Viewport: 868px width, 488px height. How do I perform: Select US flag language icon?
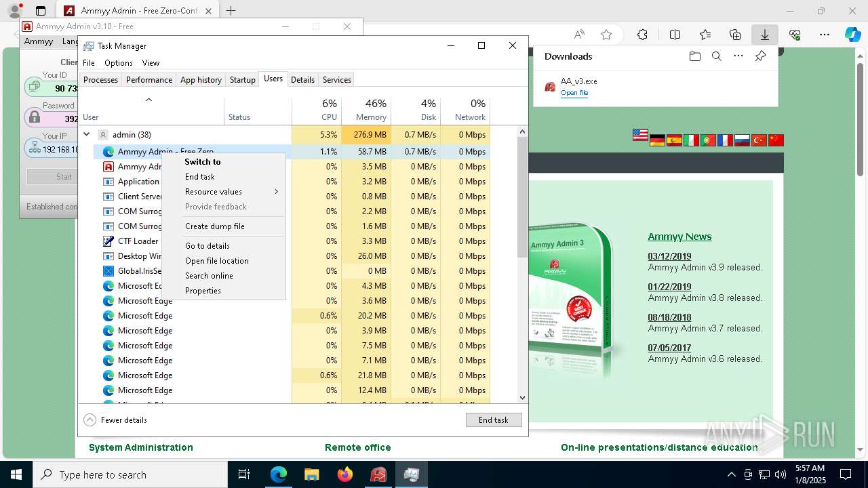(x=640, y=135)
